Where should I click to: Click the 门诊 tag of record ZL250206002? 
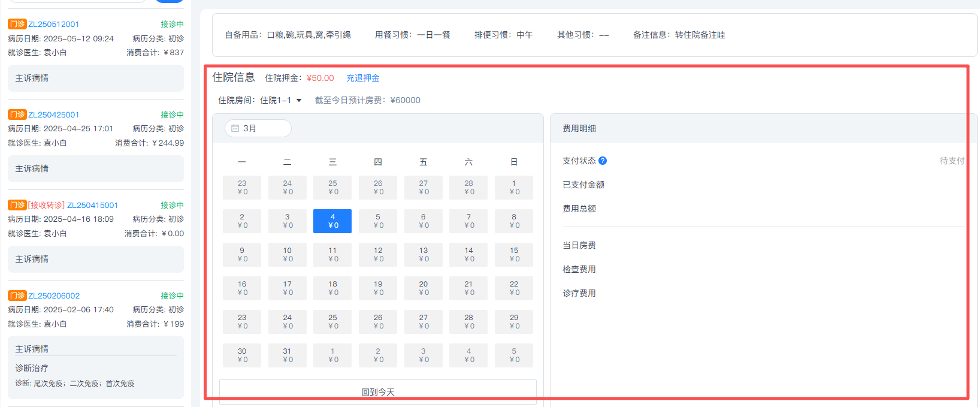[x=17, y=296]
